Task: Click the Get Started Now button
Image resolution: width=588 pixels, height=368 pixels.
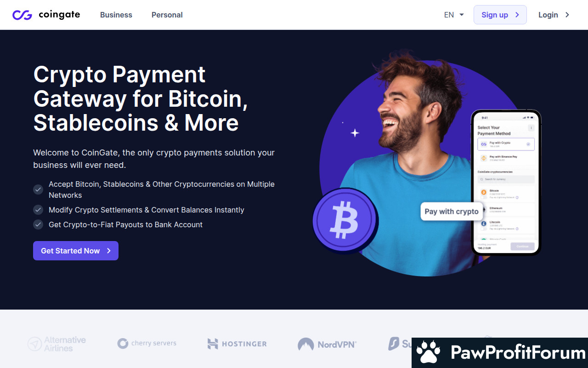Action: coord(76,251)
